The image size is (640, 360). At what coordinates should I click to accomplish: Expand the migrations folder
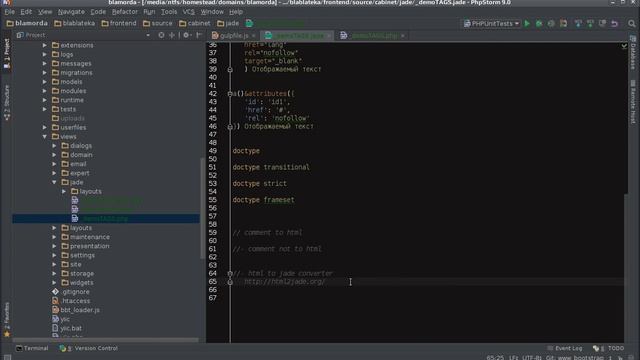(44, 73)
